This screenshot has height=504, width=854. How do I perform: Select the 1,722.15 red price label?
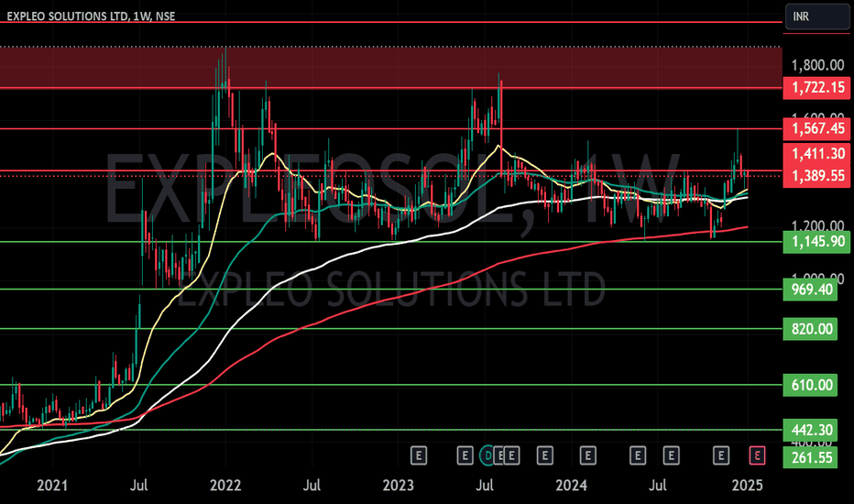[816, 88]
